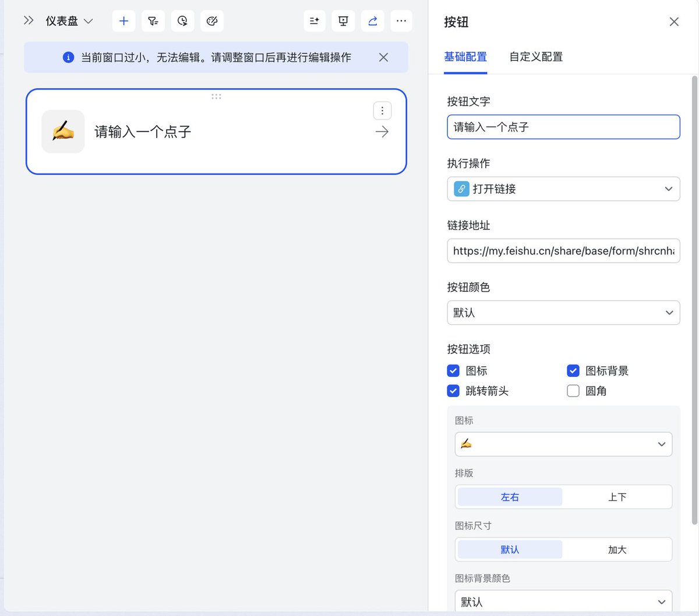Click the share arrow icon

tap(373, 21)
